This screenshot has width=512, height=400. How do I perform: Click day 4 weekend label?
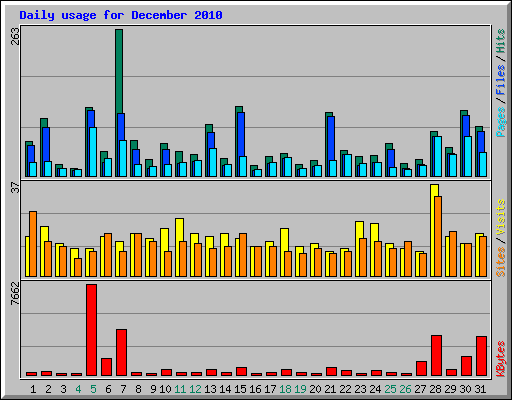coord(78,389)
